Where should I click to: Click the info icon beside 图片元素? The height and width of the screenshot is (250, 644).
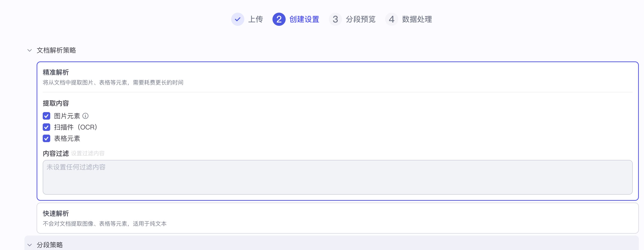coord(85,116)
